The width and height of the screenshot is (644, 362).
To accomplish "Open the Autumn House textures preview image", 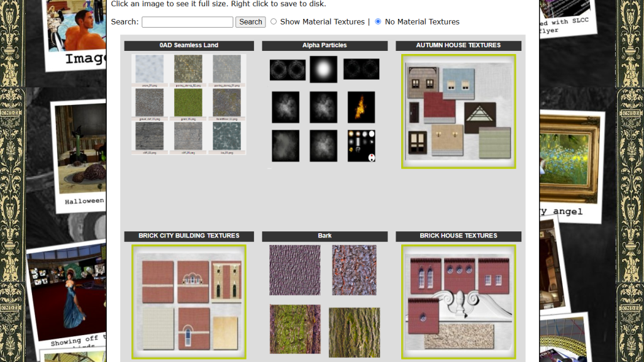I will click(x=458, y=111).
